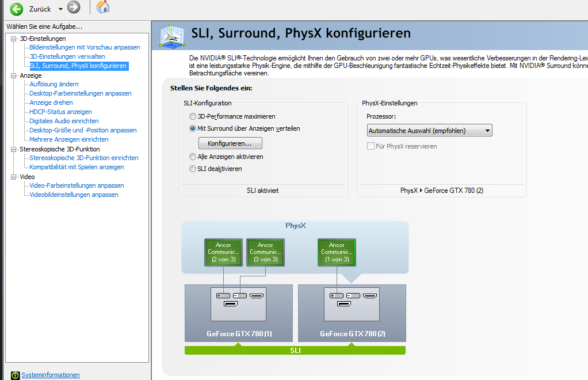Viewport: 588px width, 380px height.
Task: Click the Konfigurieren... button
Action: tap(230, 143)
